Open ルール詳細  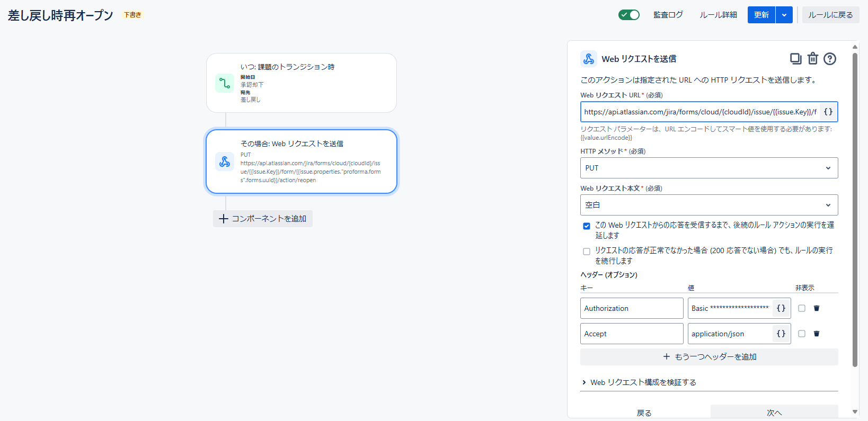[x=718, y=15]
